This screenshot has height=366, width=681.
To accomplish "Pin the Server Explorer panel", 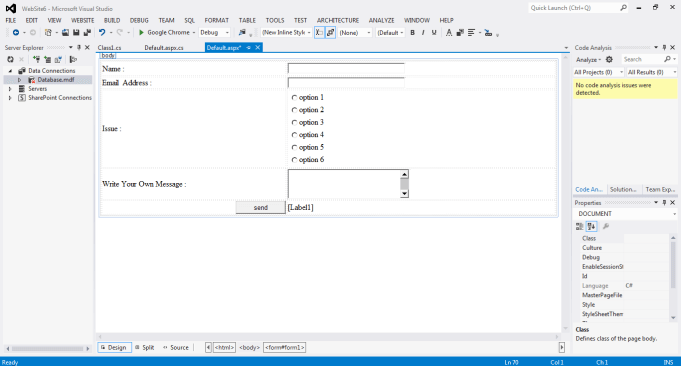I will coord(79,47).
